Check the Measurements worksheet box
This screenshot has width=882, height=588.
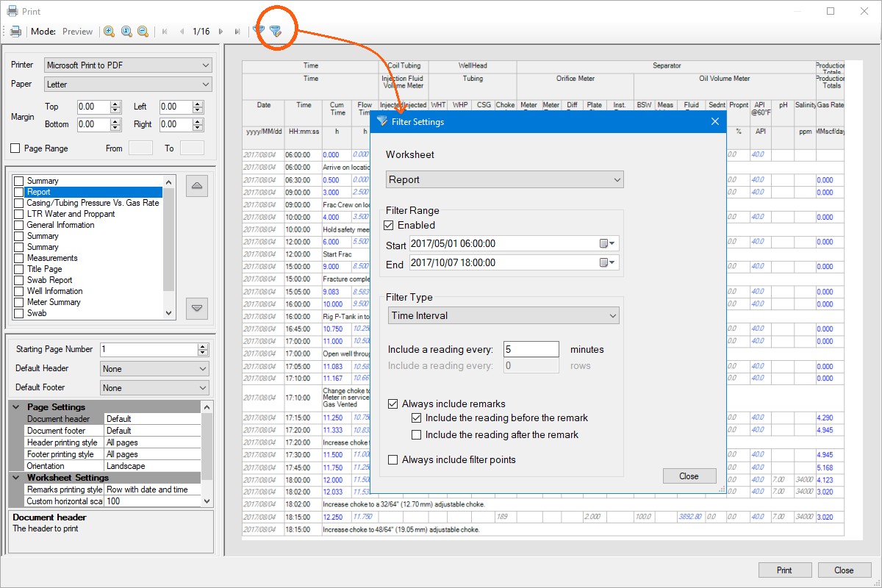tap(19, 258)
